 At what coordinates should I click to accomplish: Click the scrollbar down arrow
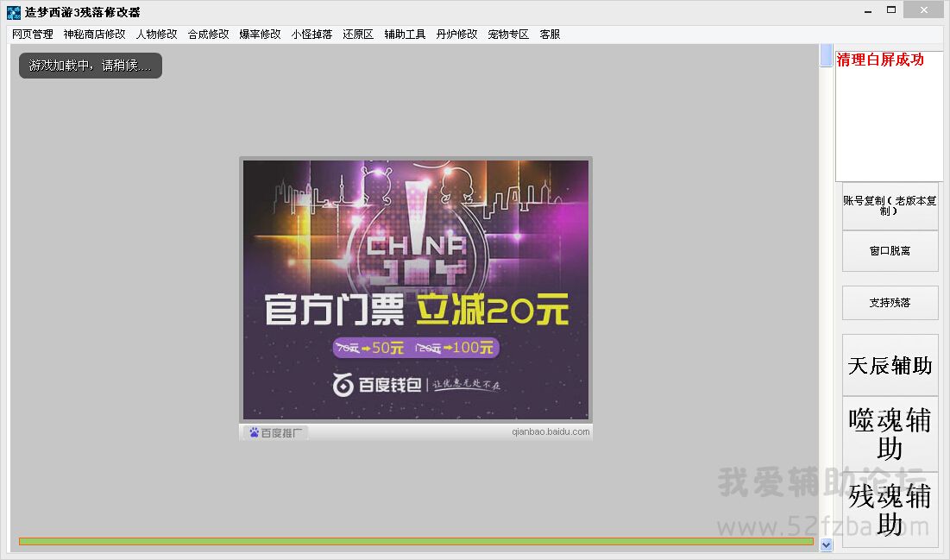(x=826, y=544)
